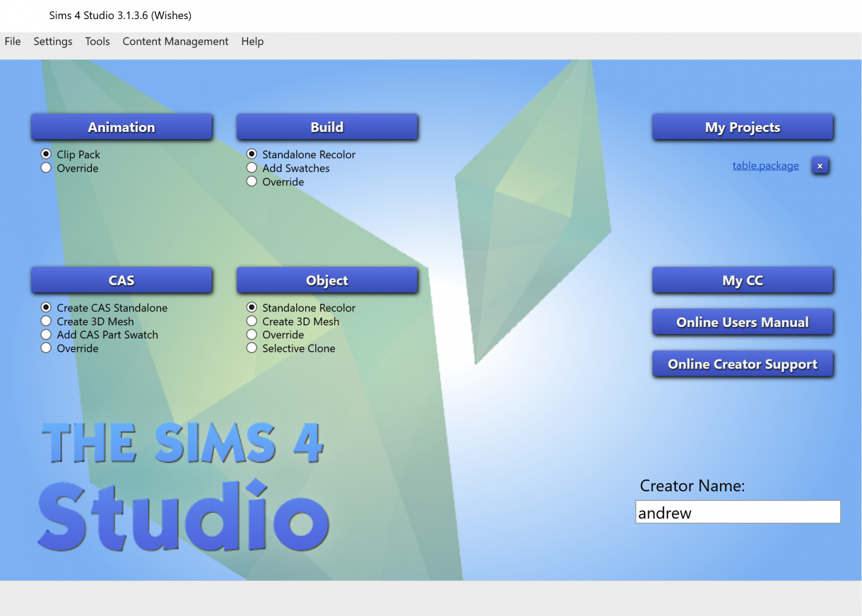Open My Projects
The width and height of the screenshot is (862, 616).
742,127
